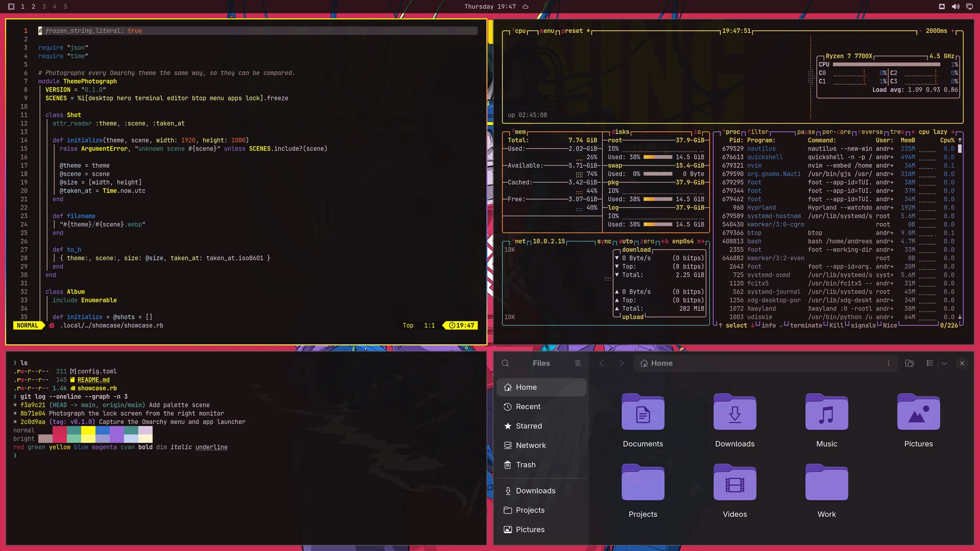Select the Work folder icon

pos(827,482)
